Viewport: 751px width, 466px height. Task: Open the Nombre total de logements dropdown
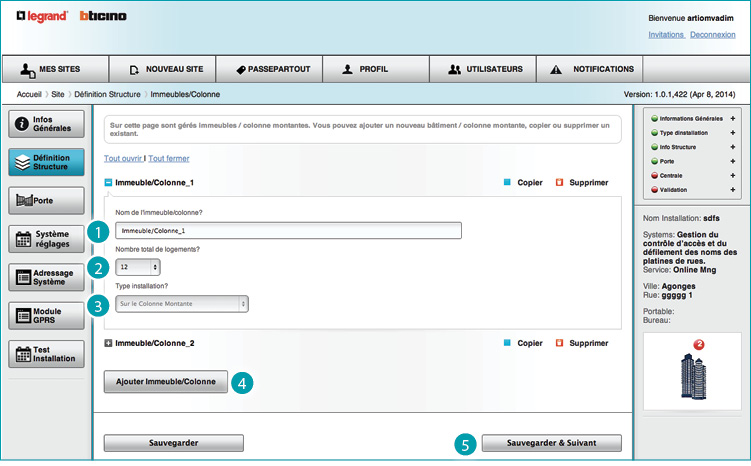[138, 267]
